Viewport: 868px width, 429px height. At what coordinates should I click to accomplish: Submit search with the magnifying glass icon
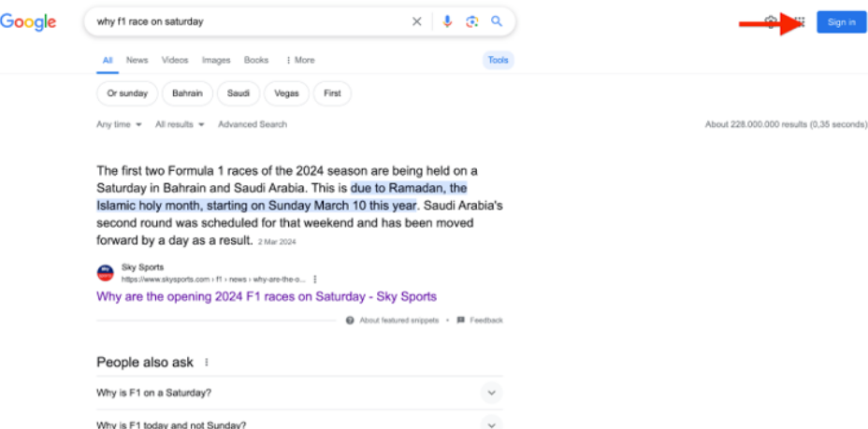coord(497,21)
